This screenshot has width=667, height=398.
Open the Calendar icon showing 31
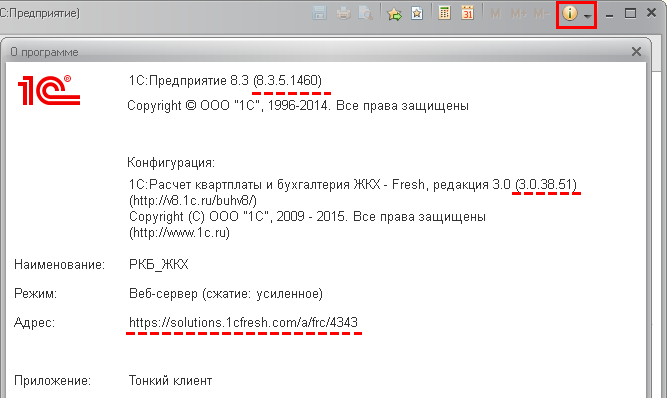point(467,13)
